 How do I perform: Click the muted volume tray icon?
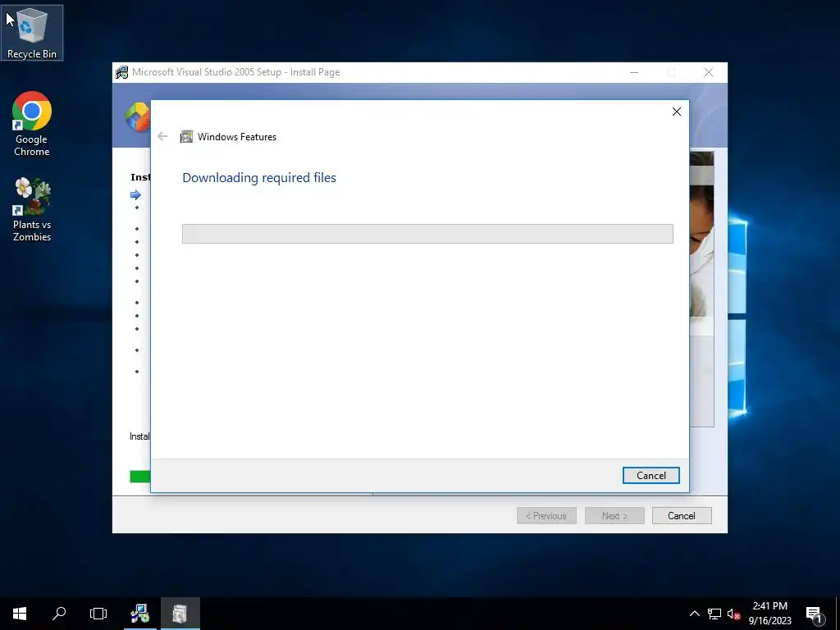point(733,614)
